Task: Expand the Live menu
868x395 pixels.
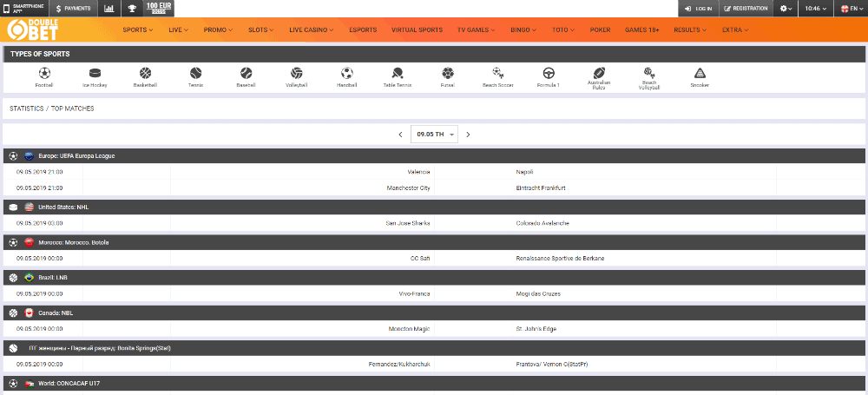Action: 178,30
